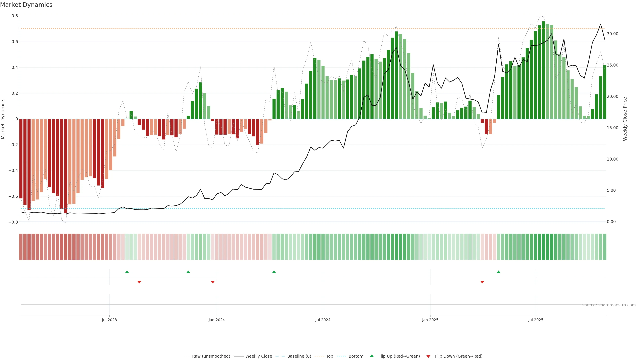Click the Flip Up green triangle legend icon
Image resolution: width=644 pixels, height=362 pixels.
click(x=372, y=356)
